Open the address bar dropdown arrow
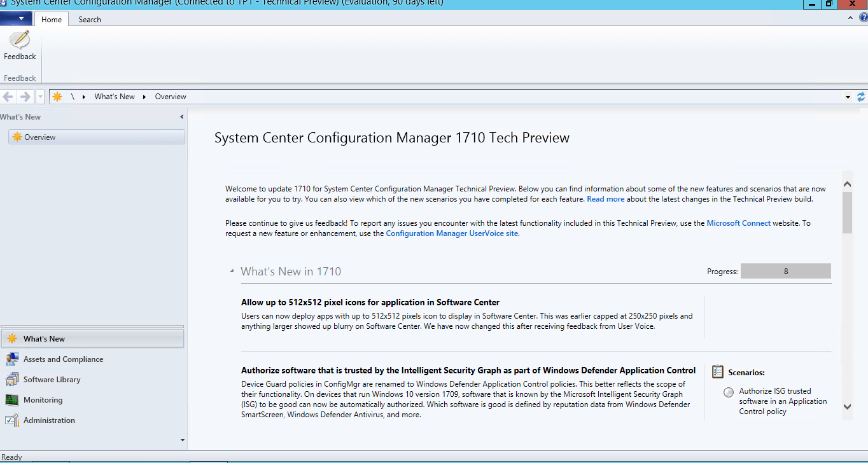Viewport: 868px width, 463px height. click(x=848, y=97)
